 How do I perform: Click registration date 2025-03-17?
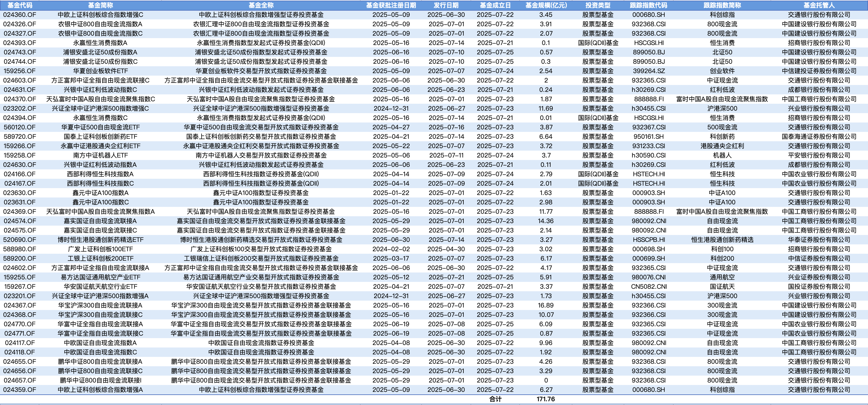(x=391, y=258)
